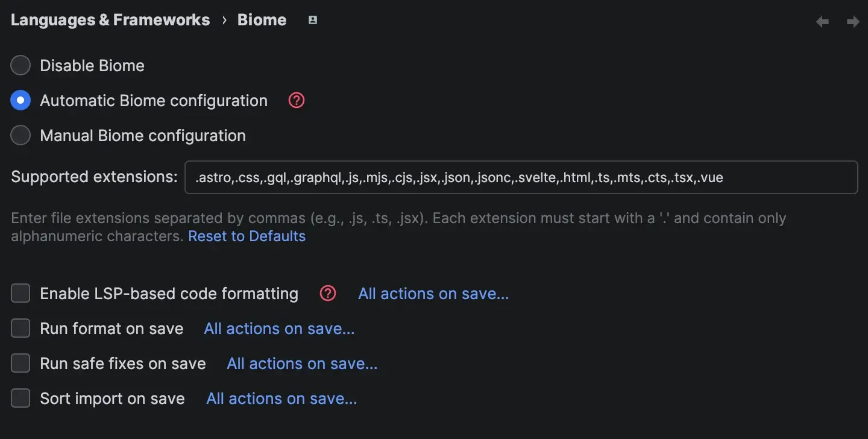Open All actions on save beside Run format
Viewport: 868px width, 439px height.
click(x=278, y=329)
